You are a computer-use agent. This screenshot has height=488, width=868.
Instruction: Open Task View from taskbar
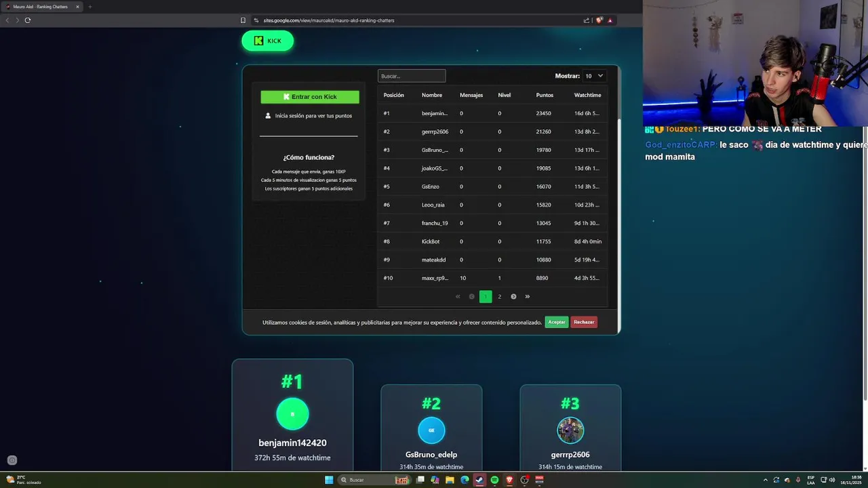[x=420, y=480]
